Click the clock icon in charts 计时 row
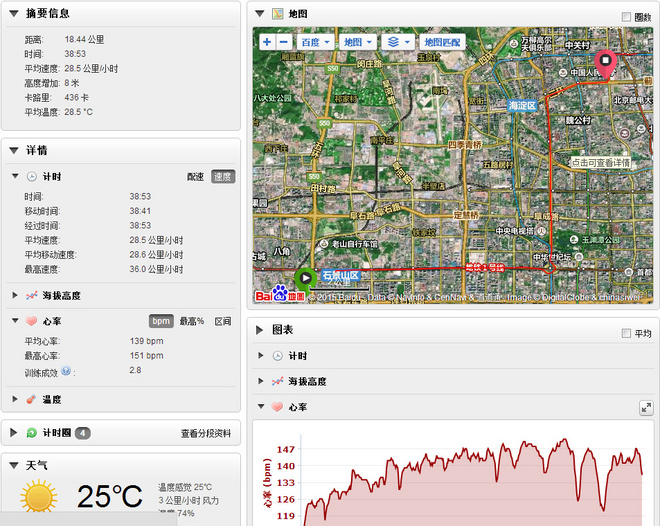This screenshot has height=526, width=660. click(x=277, y=356)
